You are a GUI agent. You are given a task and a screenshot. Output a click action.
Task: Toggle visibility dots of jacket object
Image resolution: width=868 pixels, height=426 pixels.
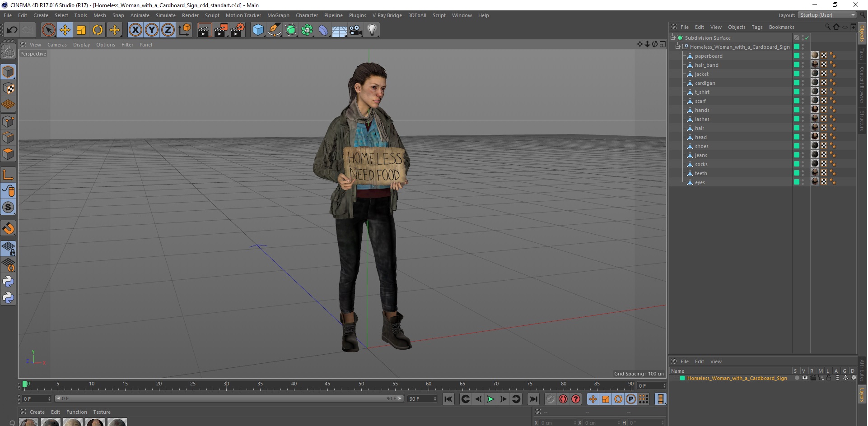[x=803, y=74]
